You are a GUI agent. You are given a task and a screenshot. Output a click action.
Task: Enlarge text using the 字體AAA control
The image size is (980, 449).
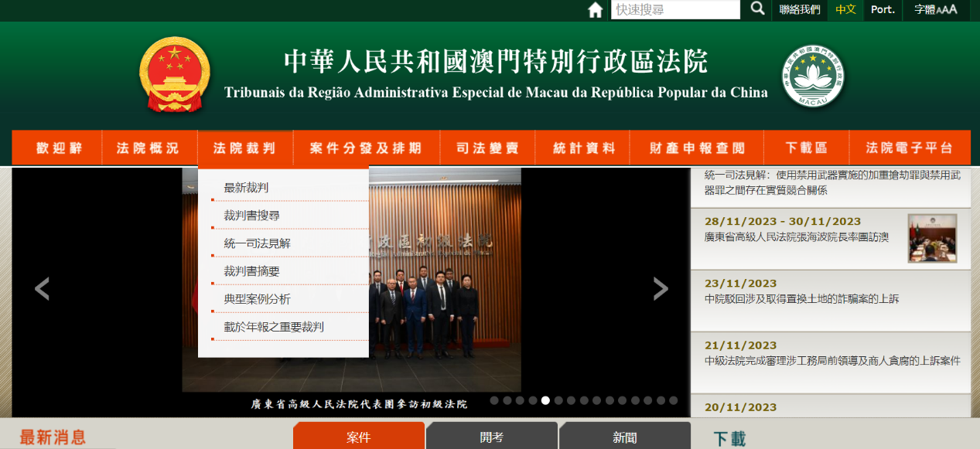click(937, 10)
